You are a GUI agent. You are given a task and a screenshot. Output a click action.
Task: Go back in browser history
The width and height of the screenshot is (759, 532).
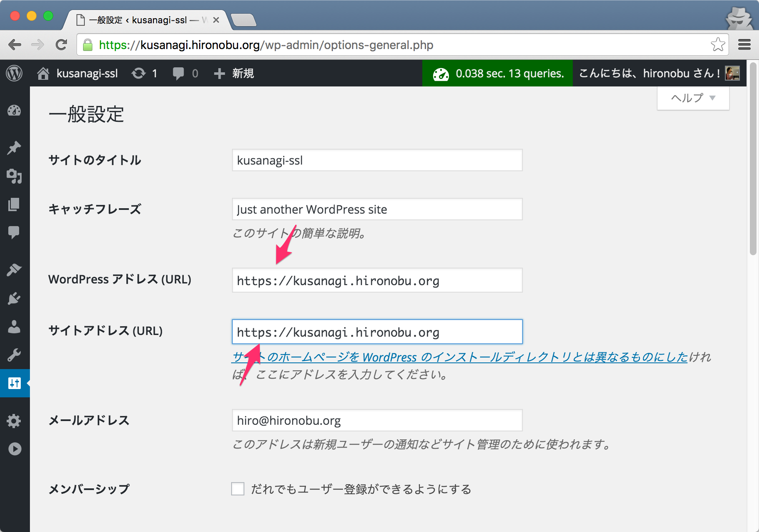pyautogui.click(x=15, y=45)
